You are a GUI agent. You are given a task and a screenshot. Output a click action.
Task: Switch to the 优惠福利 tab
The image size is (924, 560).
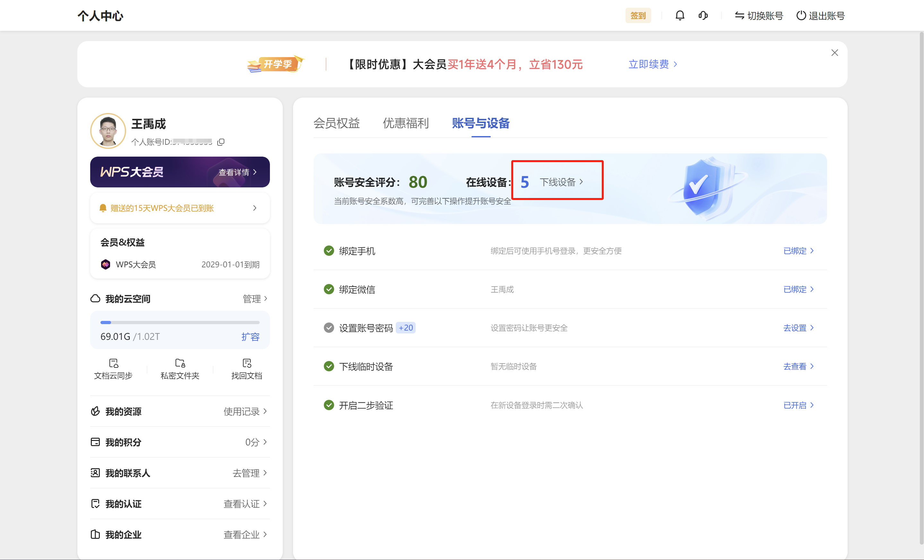pos(405,123)
